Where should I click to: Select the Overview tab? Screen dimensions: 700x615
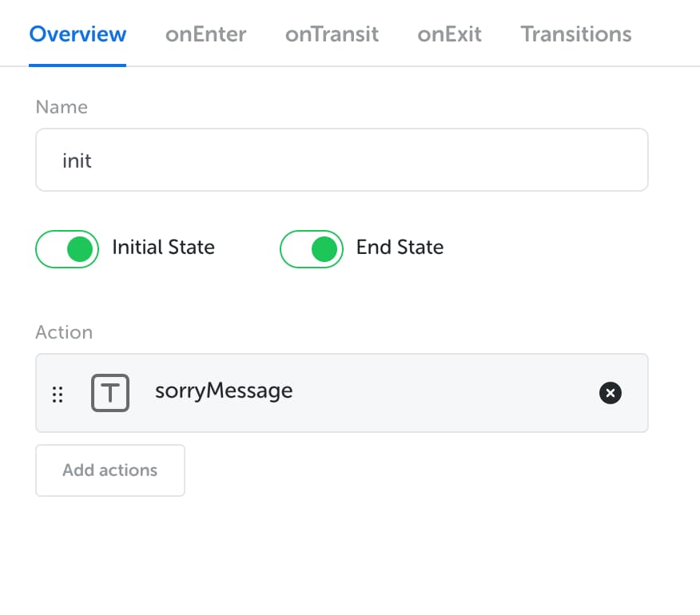pyautogui.click(x=78, y=34)
